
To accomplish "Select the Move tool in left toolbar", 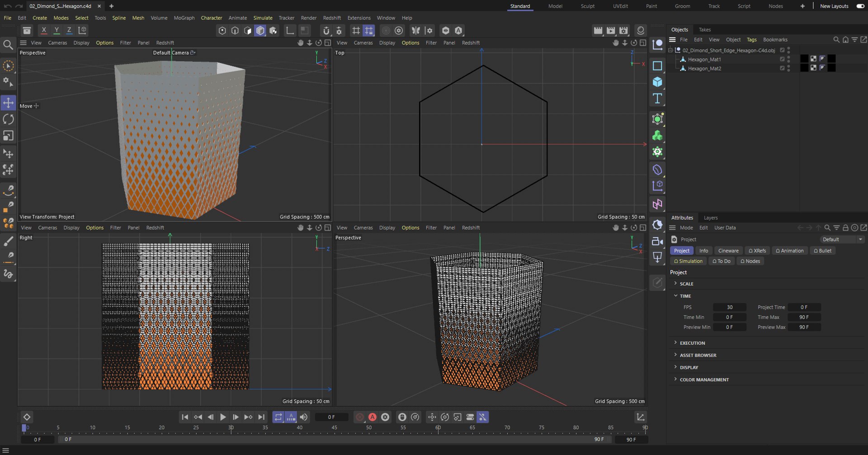I will (x=8, y=103).
